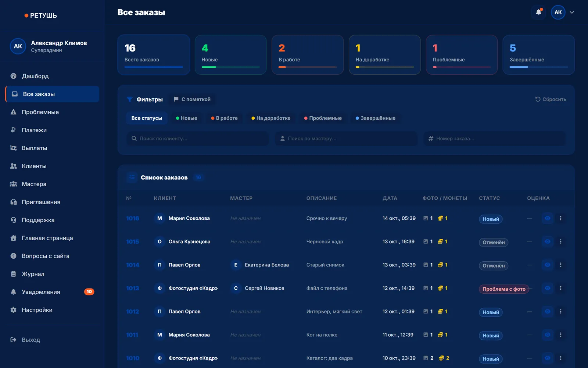Filter orders by Завершённые status chip

click(376, 118)
